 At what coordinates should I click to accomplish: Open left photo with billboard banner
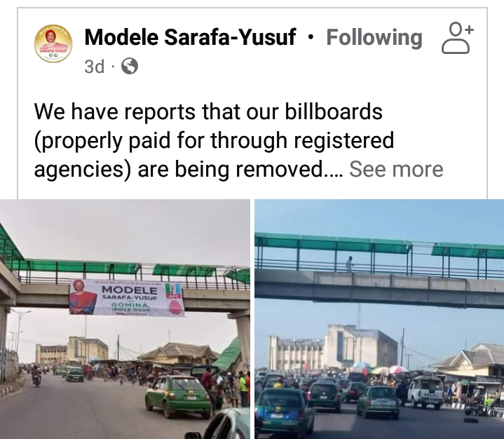click(125, 319)
